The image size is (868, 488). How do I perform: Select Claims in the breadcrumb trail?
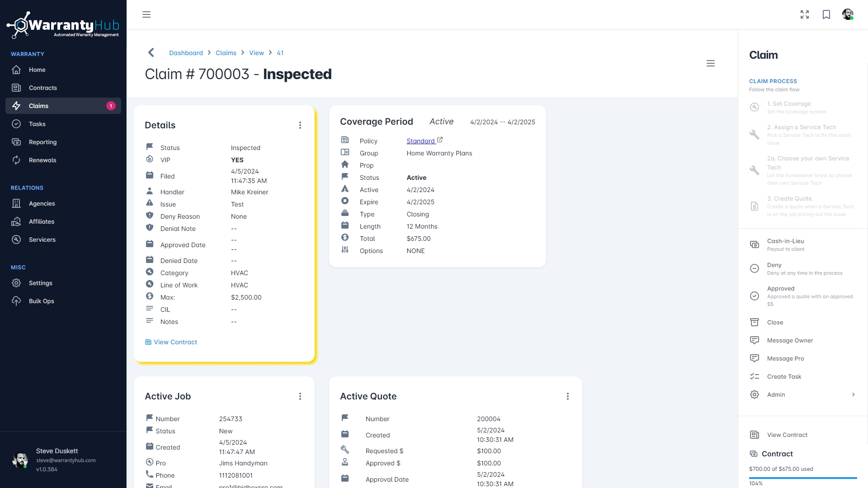pos(226,53)
